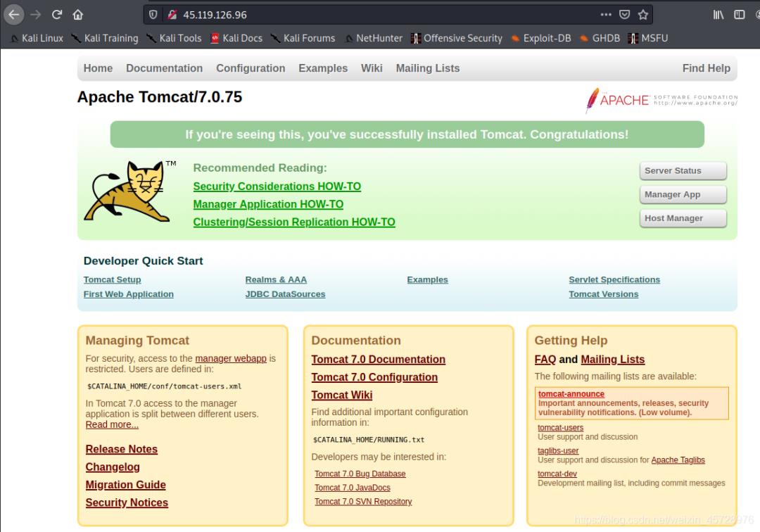Open the GHDB bookmark
The width and height of the screenshot is (760, 532).
click(600, 38)
